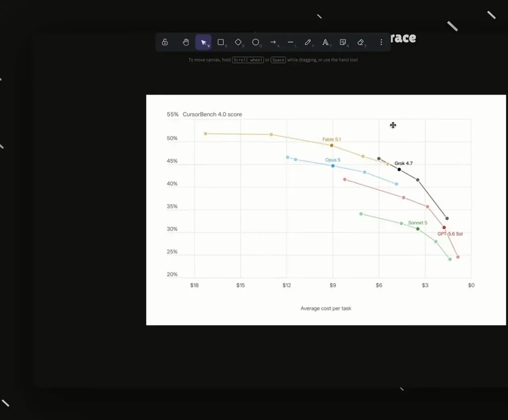
Task: Open the more tools three-dot menu
Action: click(x=382, y=42)
